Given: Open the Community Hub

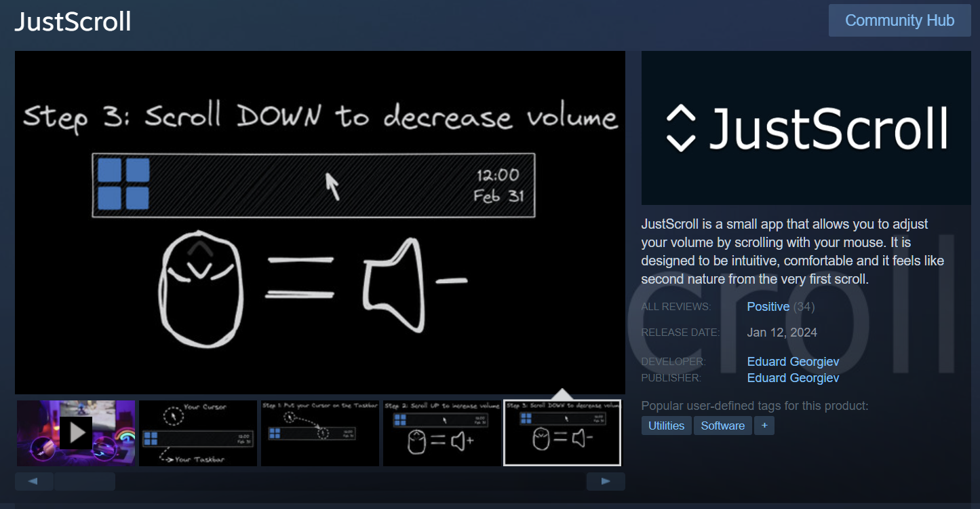Looking at the screenshot, I should [899, 20].
